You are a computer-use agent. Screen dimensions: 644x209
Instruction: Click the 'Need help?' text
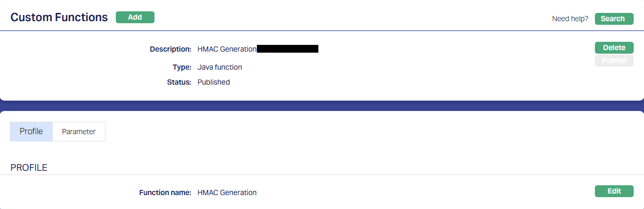point(570,19)
